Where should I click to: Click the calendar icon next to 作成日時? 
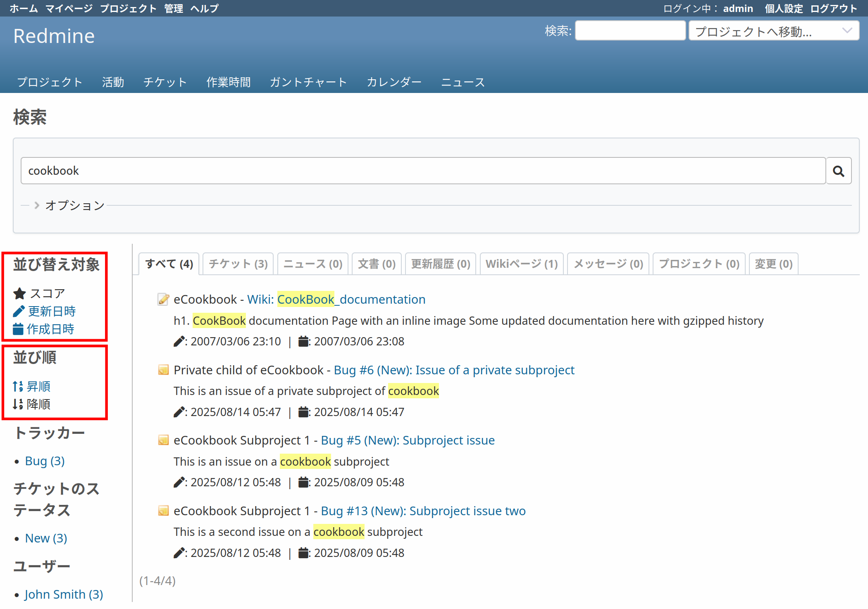pyautogui.click(x=18, y=329)
